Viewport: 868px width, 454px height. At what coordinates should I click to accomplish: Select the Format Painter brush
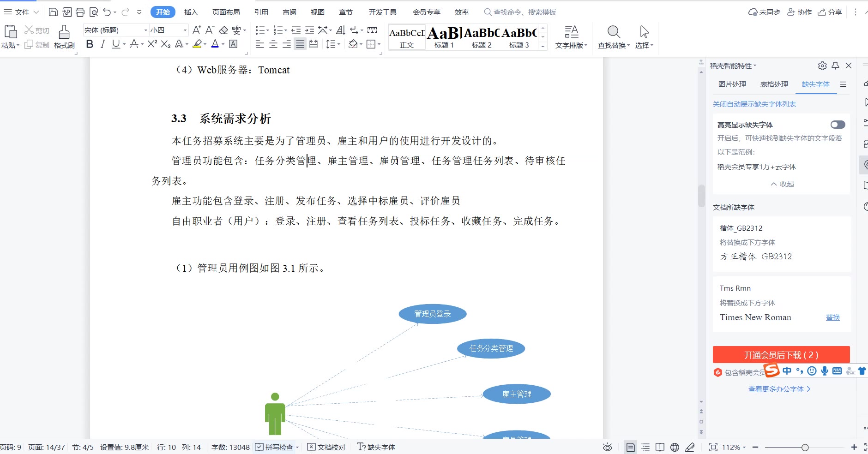(64, 32)
